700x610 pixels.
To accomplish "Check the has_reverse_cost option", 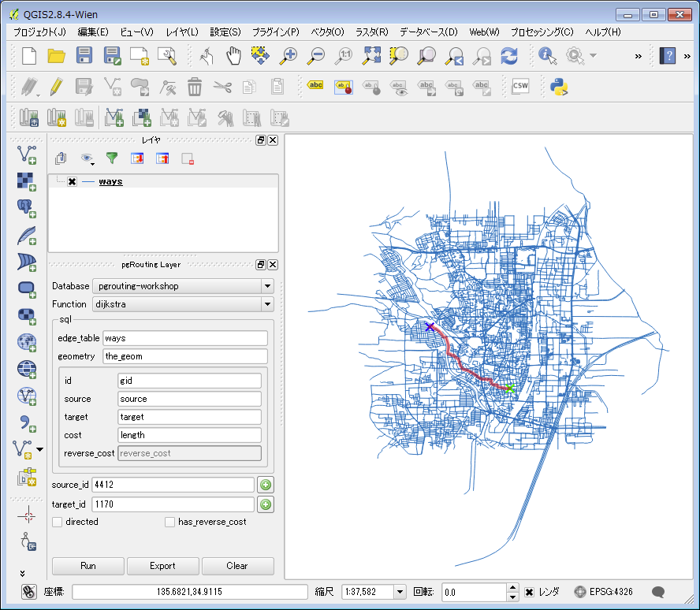I will click(169, 522).
